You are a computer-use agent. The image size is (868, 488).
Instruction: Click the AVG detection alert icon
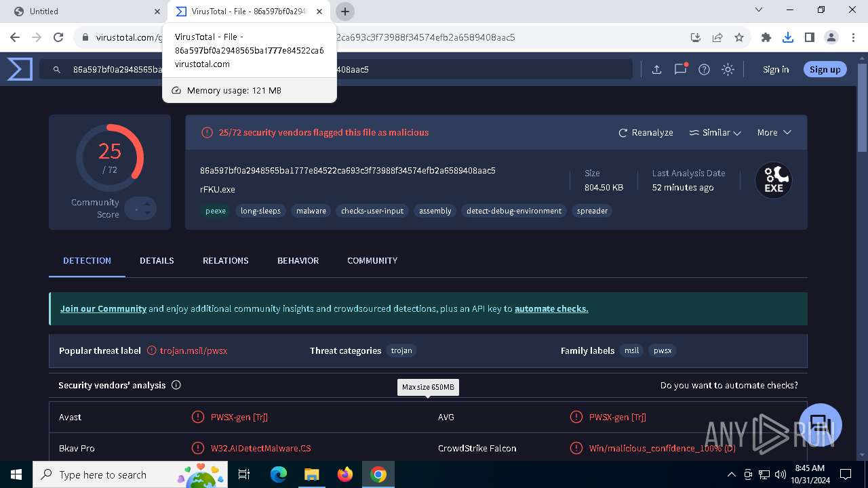tap(576, 417)
